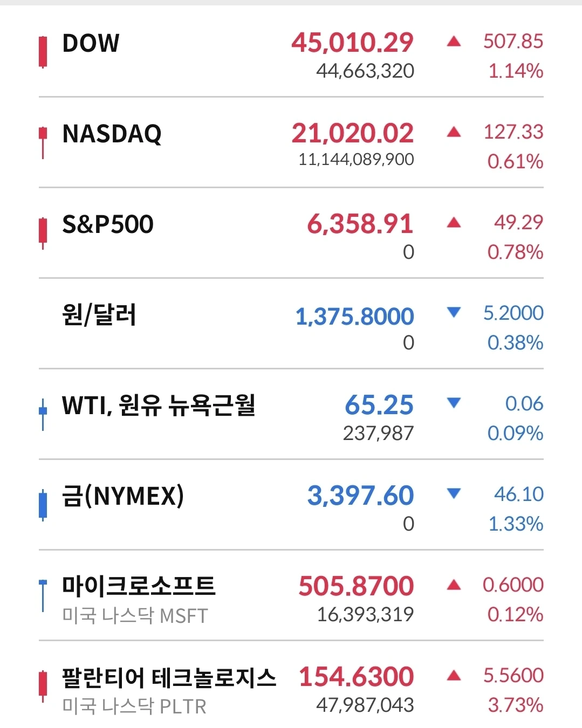Tap the 팔란티어 테크놀로지스 candlestick icon

[x=43, y=686]
